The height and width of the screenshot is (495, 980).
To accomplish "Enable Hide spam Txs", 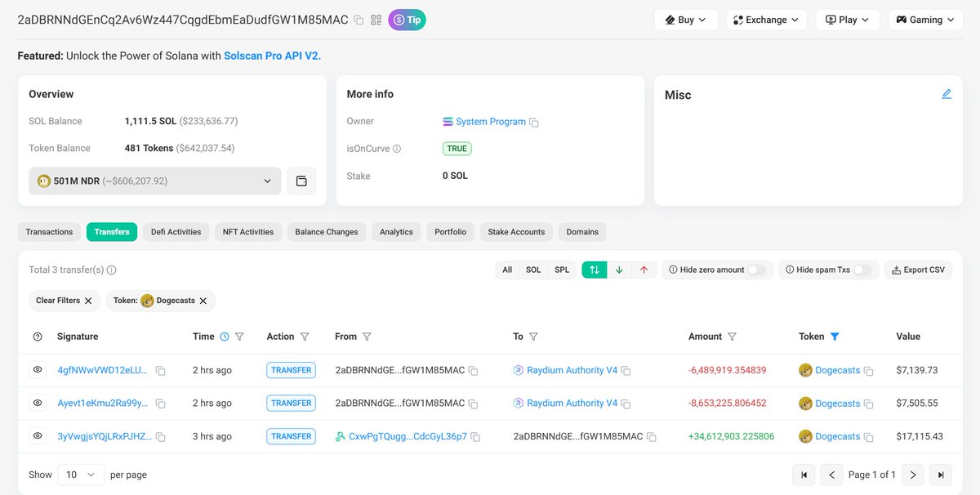I will coord(866,269).
